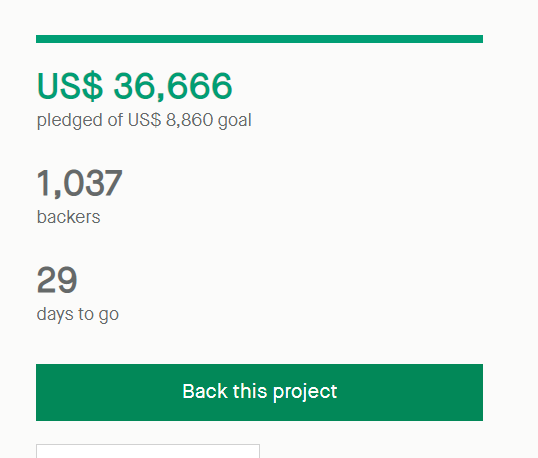Click the outlined box below Back this project
This screenshot has height=458, width=538.
click(148, 451)
